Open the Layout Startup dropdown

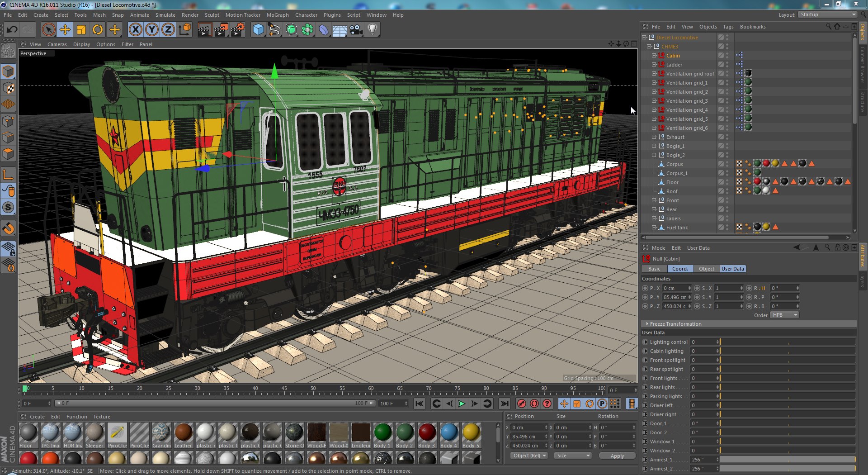tap(827, 14)
